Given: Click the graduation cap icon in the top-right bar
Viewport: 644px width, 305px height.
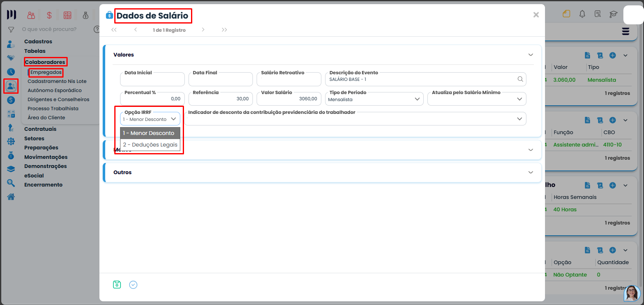Looking at the screenshot, I should pyautogui.click(x=614, y=14).
